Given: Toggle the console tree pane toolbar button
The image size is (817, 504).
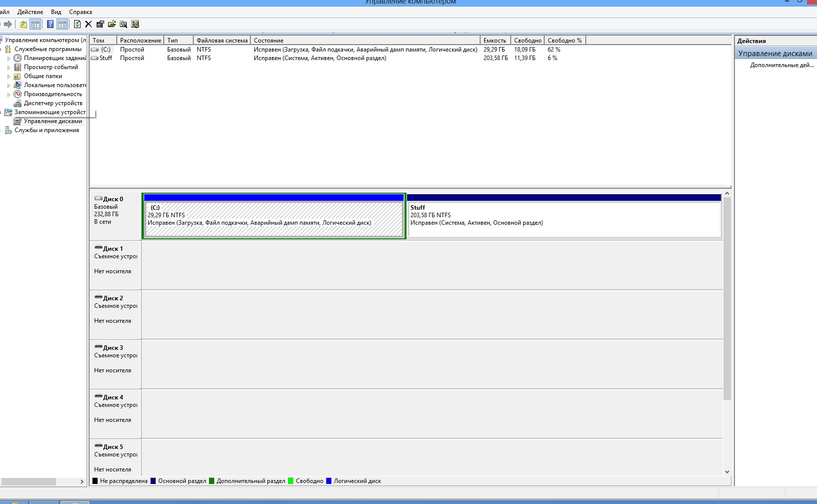Looking at the screenshot, I should [x=36, y=24].
